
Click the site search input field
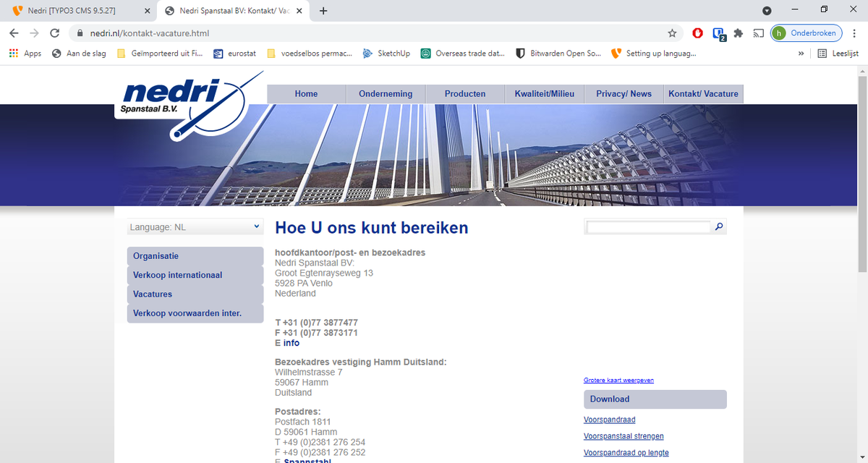(648, 227)
